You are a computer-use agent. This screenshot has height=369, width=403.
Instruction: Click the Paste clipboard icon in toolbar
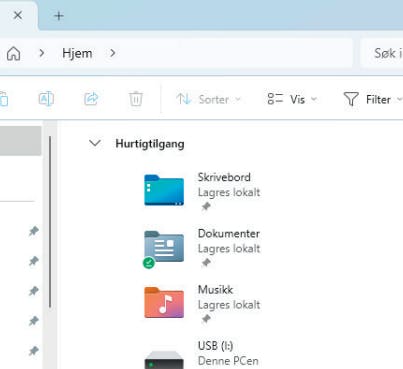(3, 99)
